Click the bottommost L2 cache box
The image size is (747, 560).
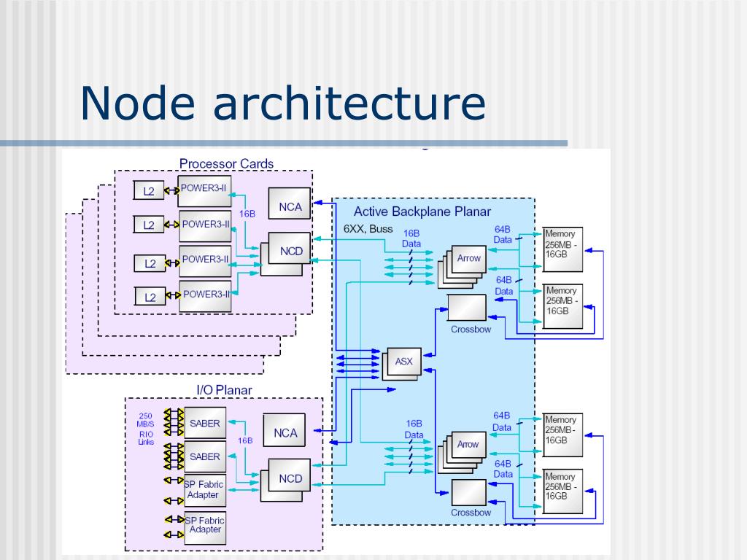click(x=150, y=297)
